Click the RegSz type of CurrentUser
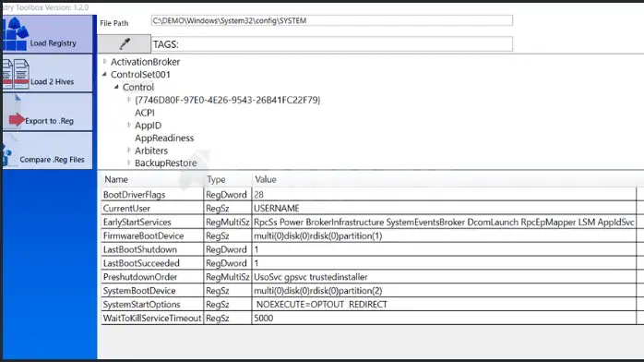 (217, 209)
